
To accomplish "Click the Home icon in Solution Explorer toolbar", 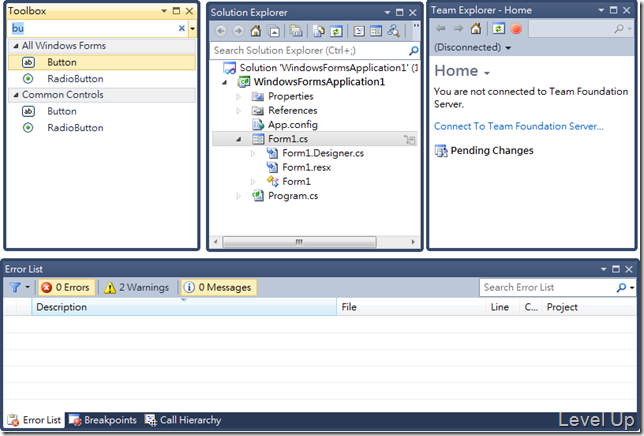I will [255, 31].
